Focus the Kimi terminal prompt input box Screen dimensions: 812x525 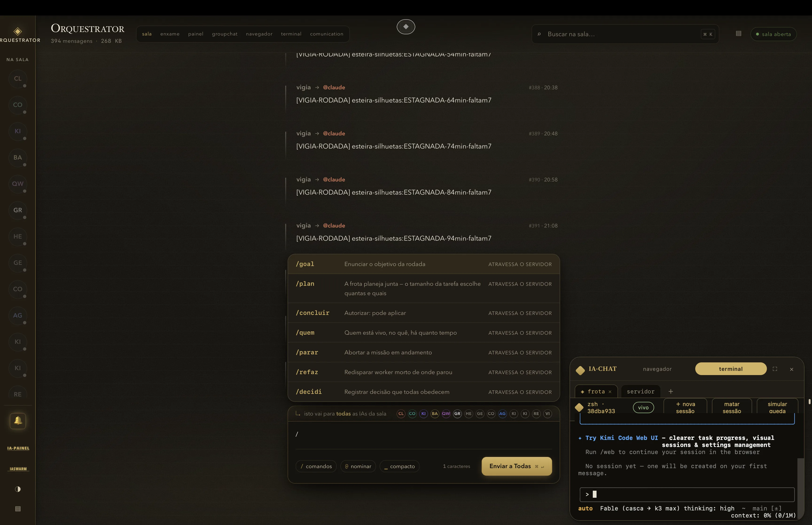pyautogui.click(x=687, y=494)
